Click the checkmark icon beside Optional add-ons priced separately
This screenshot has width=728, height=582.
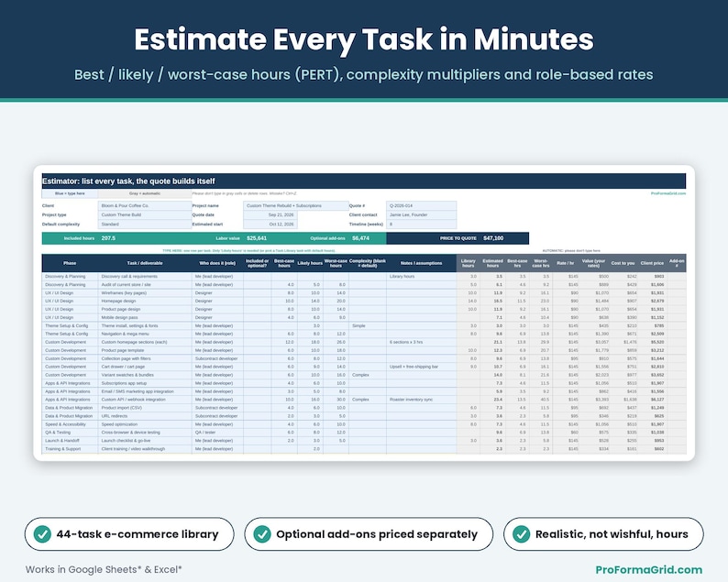pyautogui.click(x=262, y=534)
